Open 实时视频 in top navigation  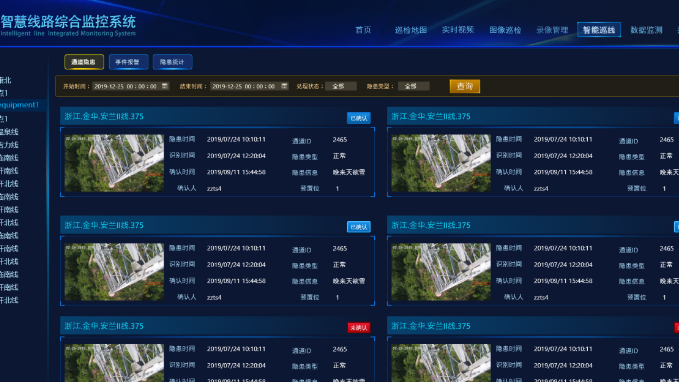458,30
